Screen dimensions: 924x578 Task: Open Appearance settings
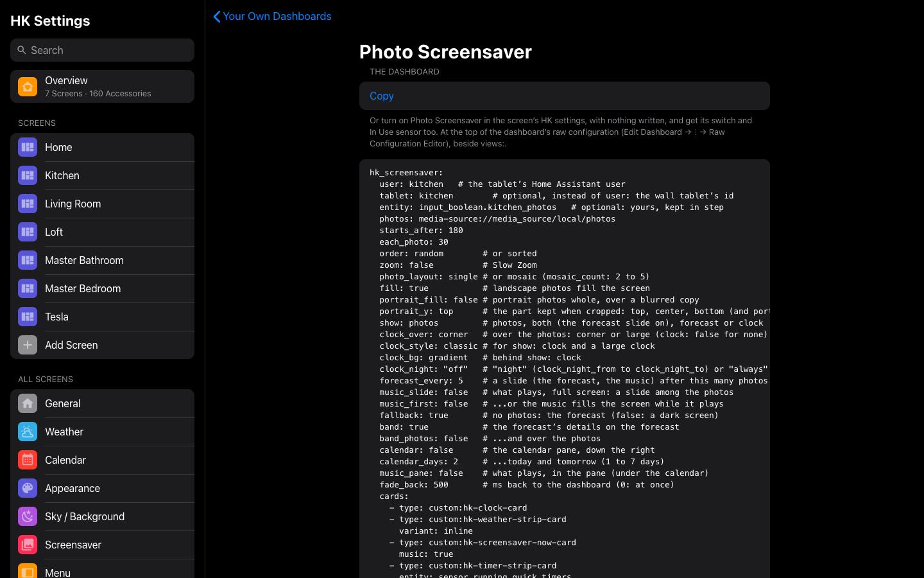pos(102,488)
